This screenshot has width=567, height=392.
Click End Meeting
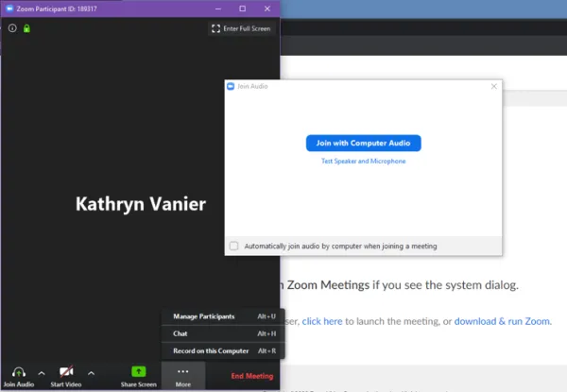click(252, 376)
